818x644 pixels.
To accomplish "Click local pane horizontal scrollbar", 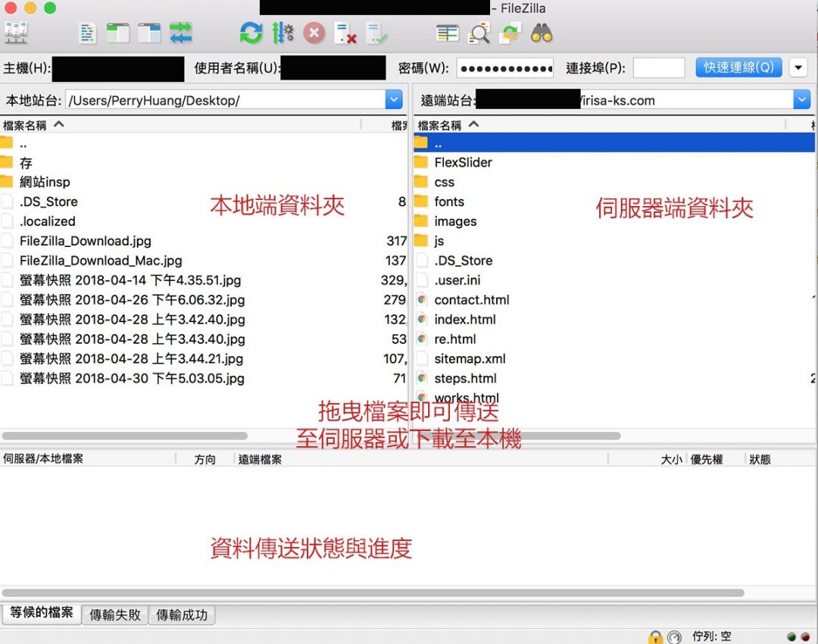I will [125, 436].
